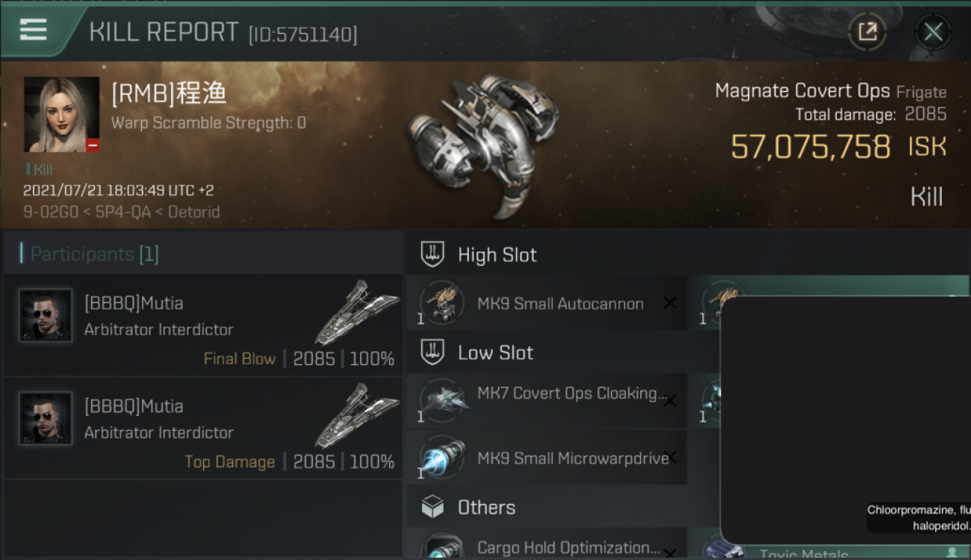
Task: Click the Top Damage Arbitrator Interdictor ship
Action: click(356, 415)
